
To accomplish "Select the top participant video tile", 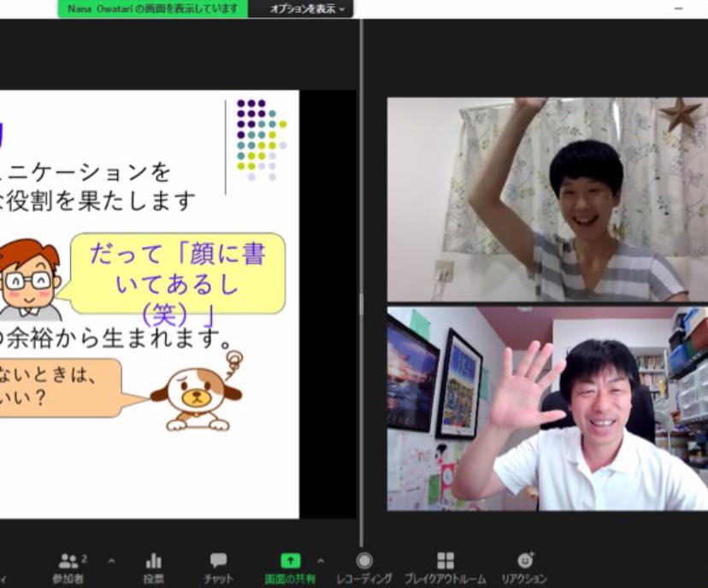I will coord(547,198).
